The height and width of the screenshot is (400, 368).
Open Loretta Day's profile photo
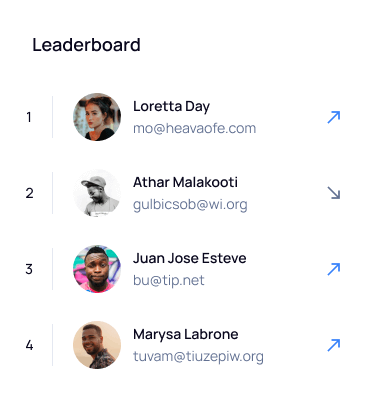click(x=97, y=117)
